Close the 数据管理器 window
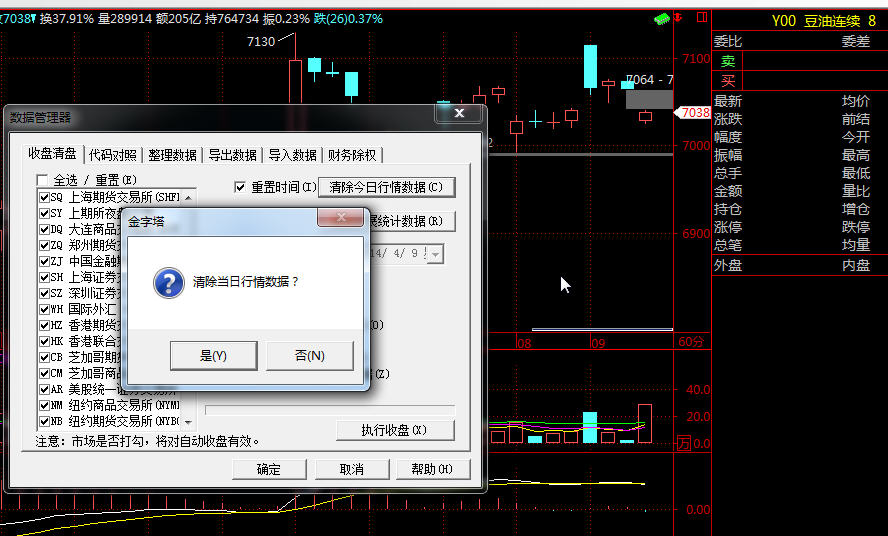Image resolution: width=888 pixels, height=536 pixels. 459,113
